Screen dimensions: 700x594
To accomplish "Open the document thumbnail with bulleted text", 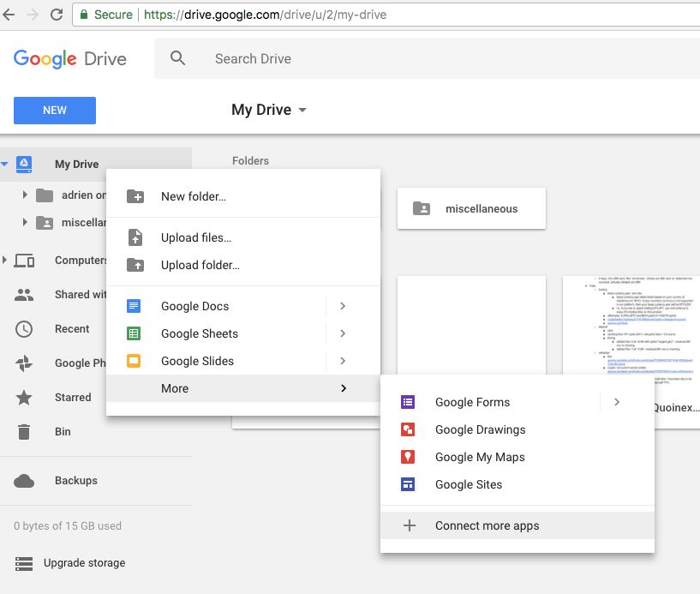I will (631, 325).
